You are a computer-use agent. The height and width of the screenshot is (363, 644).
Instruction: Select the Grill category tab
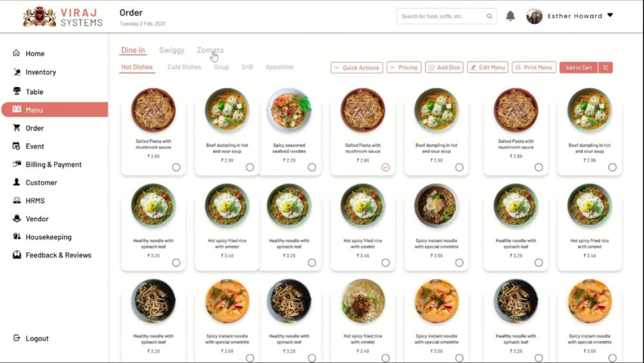[x=247, y=67]
